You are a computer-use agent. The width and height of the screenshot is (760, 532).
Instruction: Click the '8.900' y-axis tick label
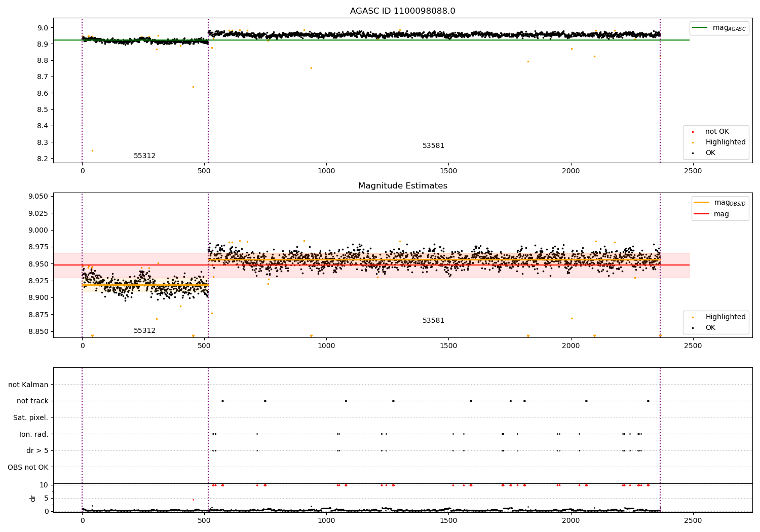point(38,297)
